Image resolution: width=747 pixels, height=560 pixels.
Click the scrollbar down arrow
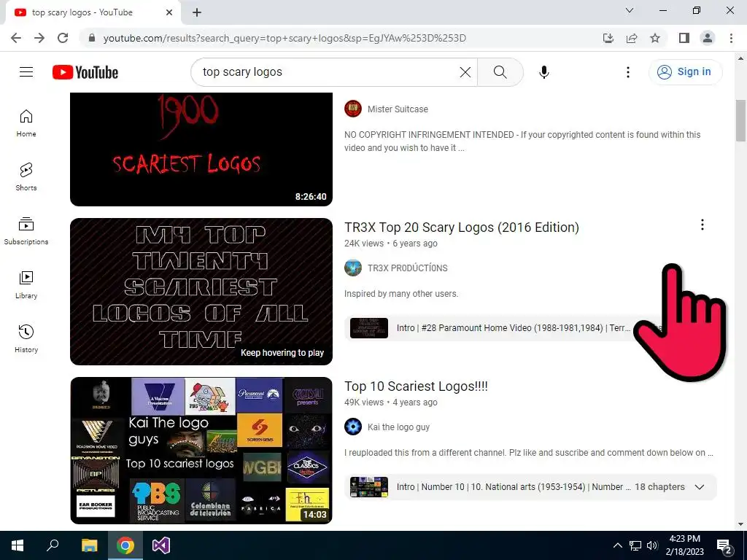pyautogui.click(x=740, y=524)
